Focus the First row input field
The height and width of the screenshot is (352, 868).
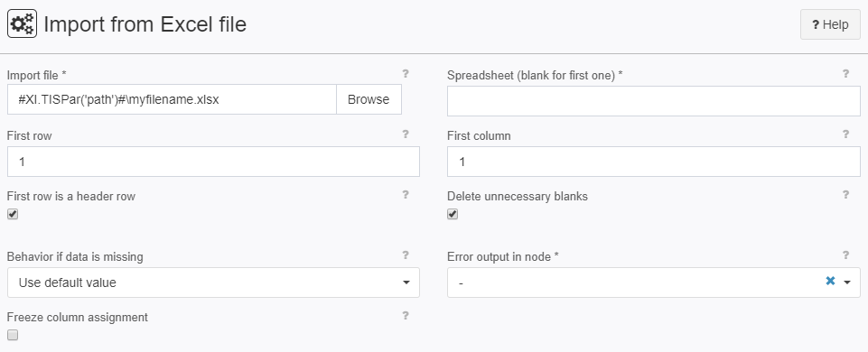pyautogui.click(x=214, y=162)
